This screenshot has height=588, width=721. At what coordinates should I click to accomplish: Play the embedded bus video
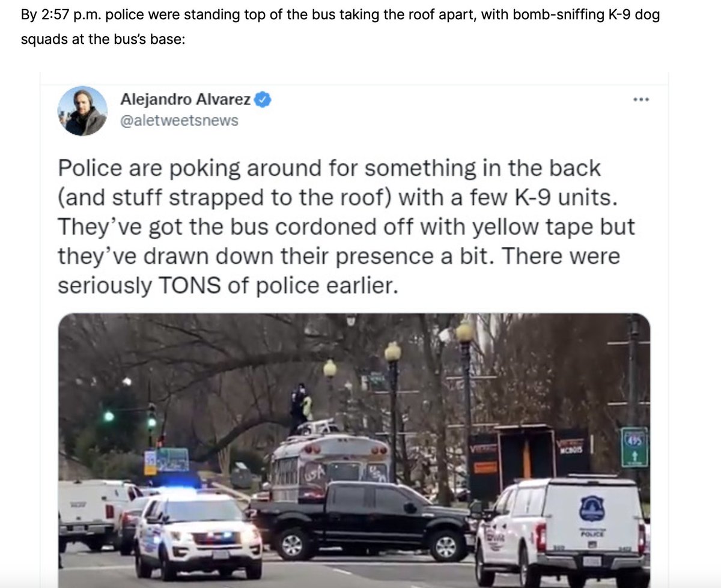pyautogui.click(x=354, y=450)
